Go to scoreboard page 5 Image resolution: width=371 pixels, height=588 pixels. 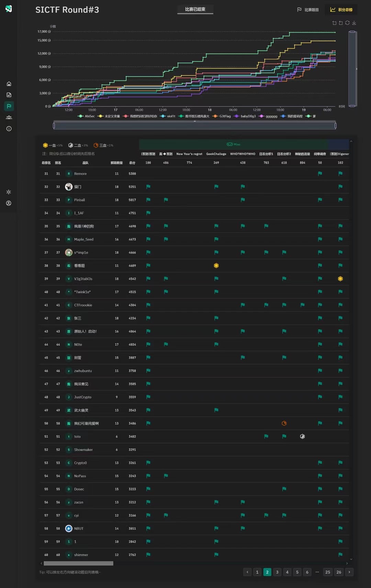[x=297, y=572]
